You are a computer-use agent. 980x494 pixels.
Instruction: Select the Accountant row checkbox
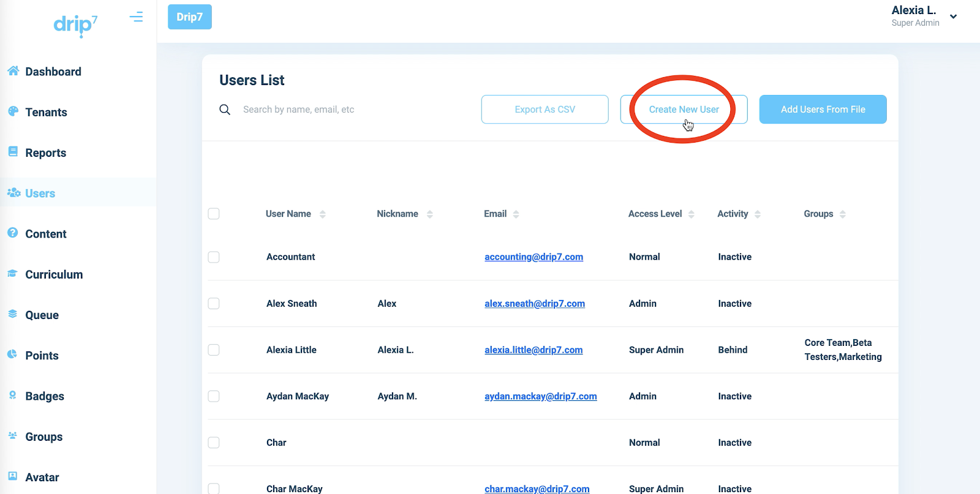click(214, 257)
